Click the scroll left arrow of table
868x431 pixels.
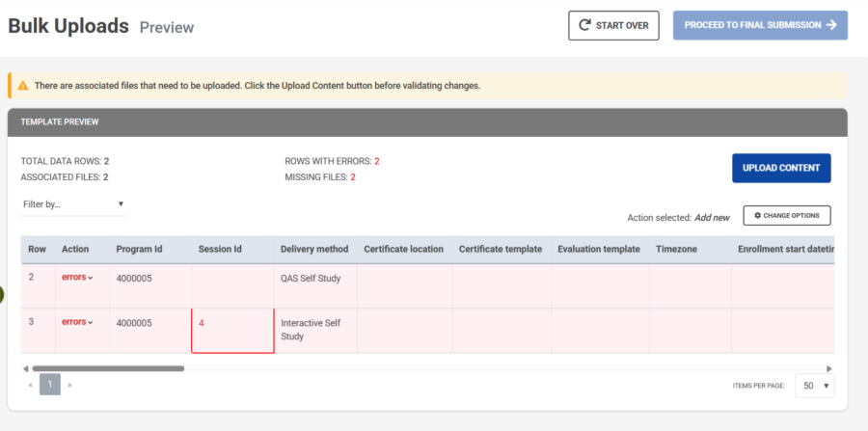[x=25, y=368]
